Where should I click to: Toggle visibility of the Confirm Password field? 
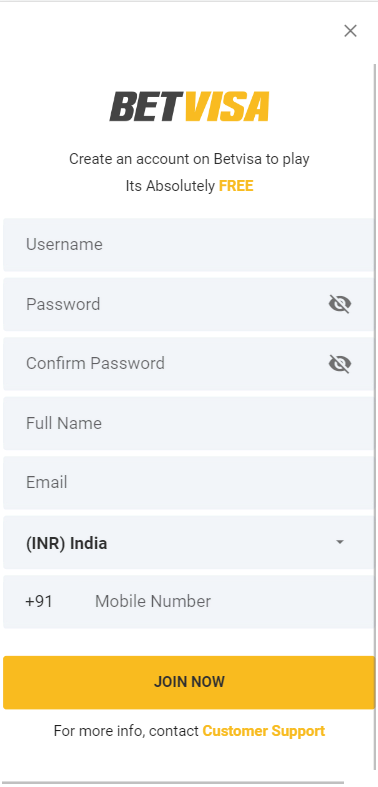pos(340,364)
